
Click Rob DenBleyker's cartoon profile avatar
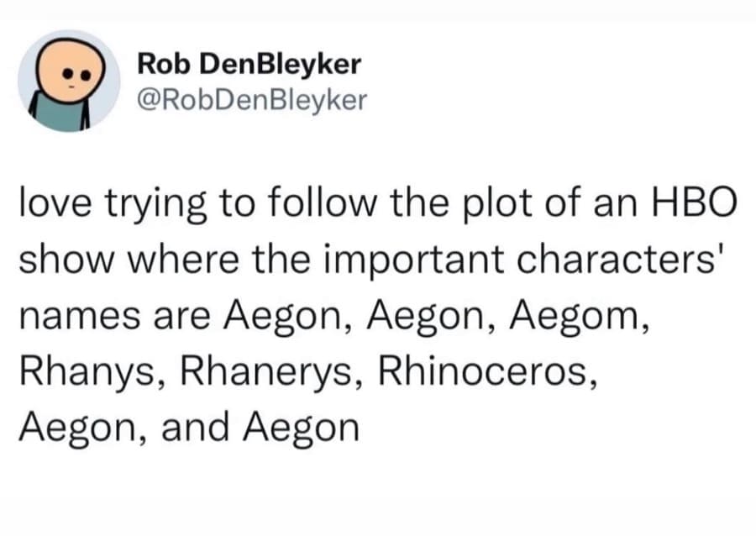[69, 81]
